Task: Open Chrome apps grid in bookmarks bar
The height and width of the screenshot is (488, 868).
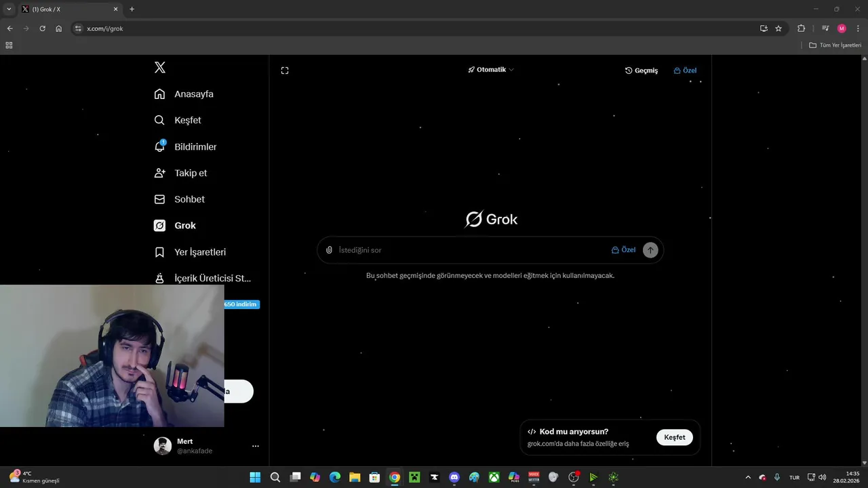Action: pyautogui.click(x=9, y=45)
